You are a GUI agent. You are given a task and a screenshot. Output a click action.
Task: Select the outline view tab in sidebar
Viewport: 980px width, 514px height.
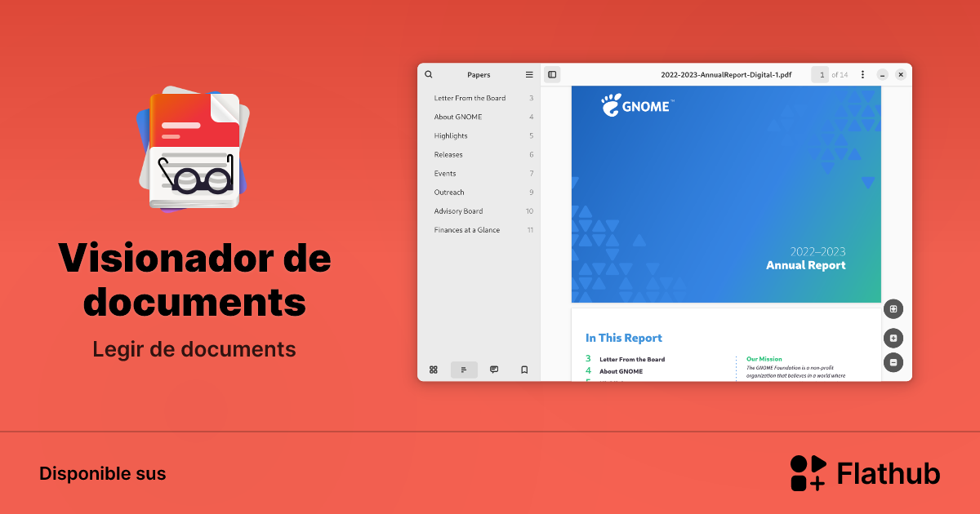[464, 370]
